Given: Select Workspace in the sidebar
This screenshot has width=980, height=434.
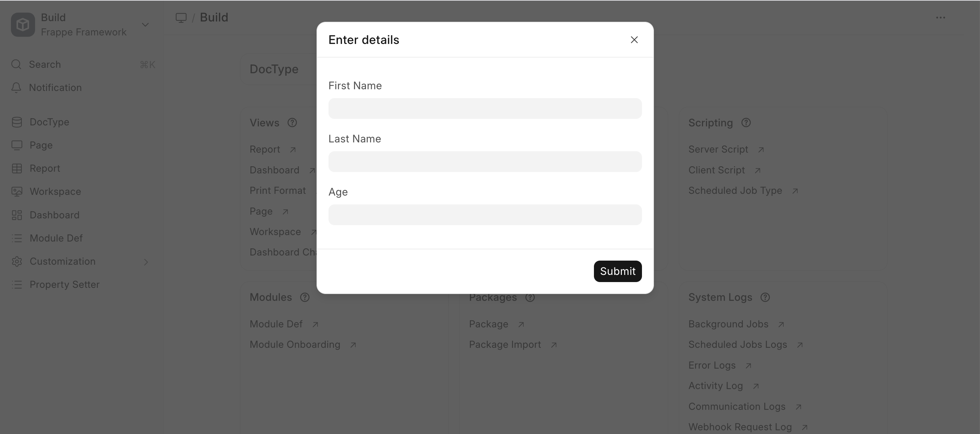Looking at the screenshot, I should 55,191.
